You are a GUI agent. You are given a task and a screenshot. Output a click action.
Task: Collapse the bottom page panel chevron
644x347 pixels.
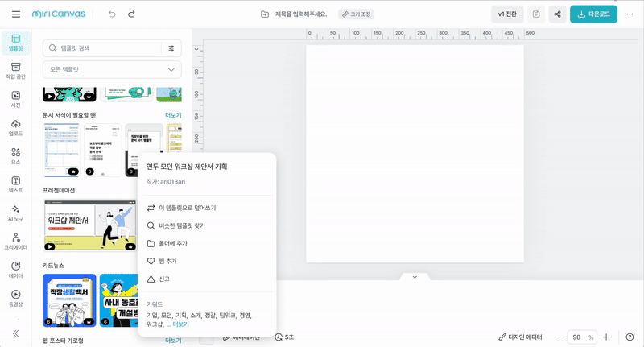[415, 277]
